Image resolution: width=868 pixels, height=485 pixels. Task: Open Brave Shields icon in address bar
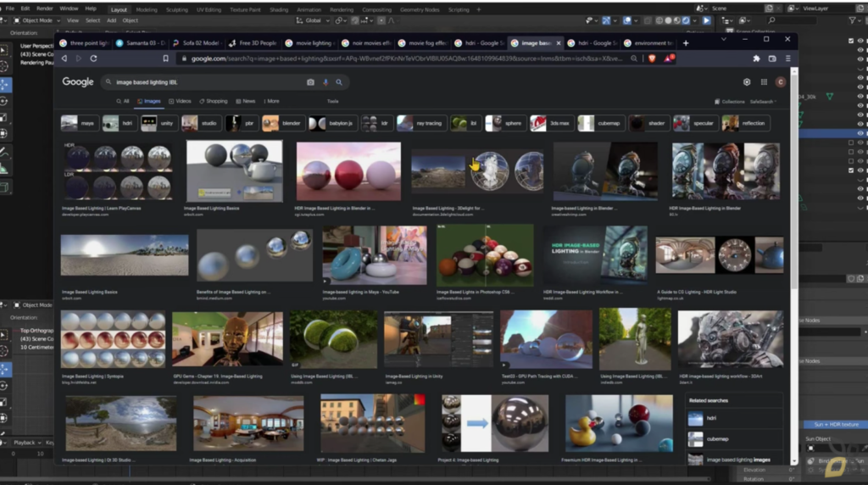652,59
